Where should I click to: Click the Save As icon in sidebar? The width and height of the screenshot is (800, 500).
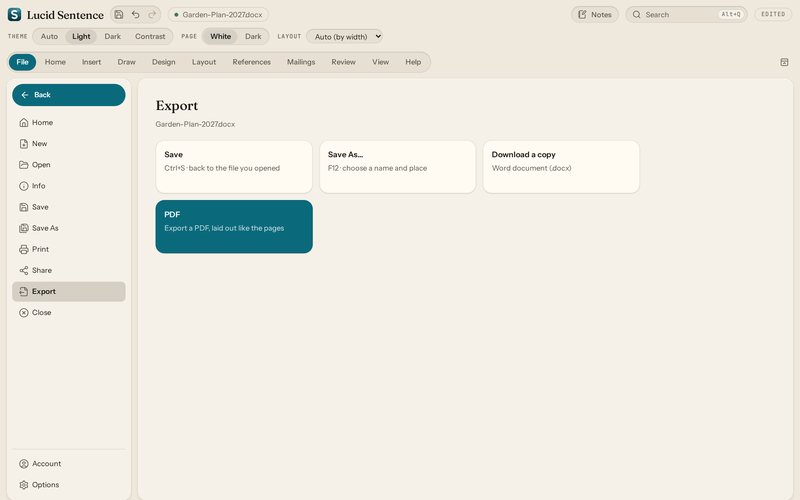point(23,228)
